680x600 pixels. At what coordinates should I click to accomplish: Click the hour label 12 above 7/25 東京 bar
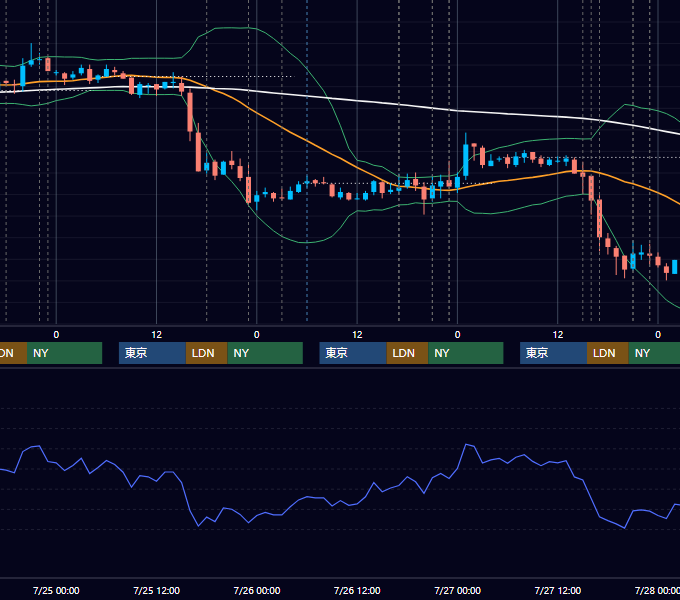pyautogui.click(x=157, y=335)
